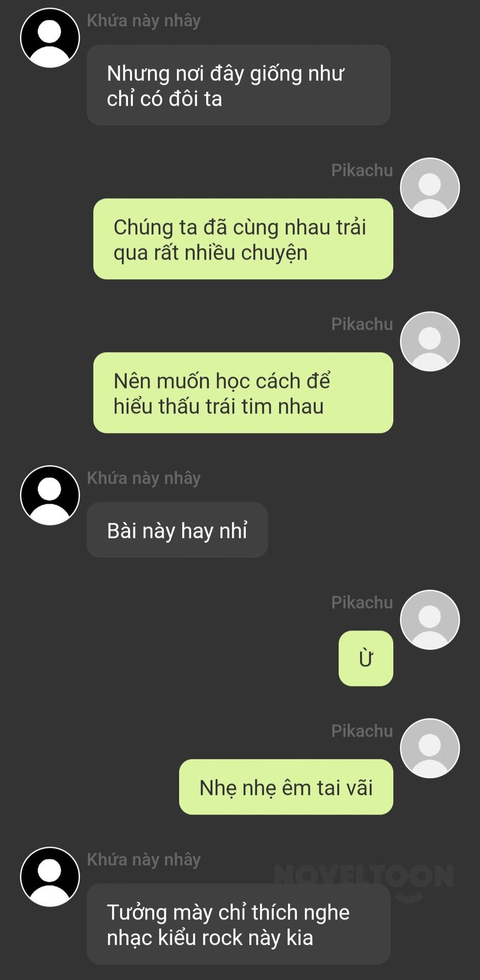Click the "Pikachu" name above the "Ừ" bubble
The width and height of the screenshot is (480, 980).
362,602
